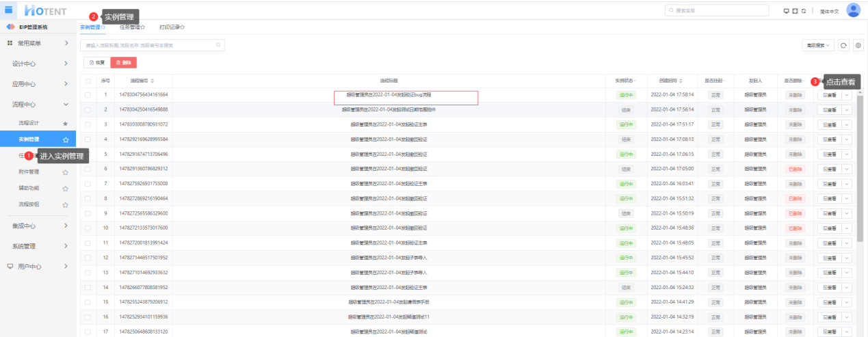Click the vertical scrollbar of the table
868x337 pixels.
(x=860, y=167)
